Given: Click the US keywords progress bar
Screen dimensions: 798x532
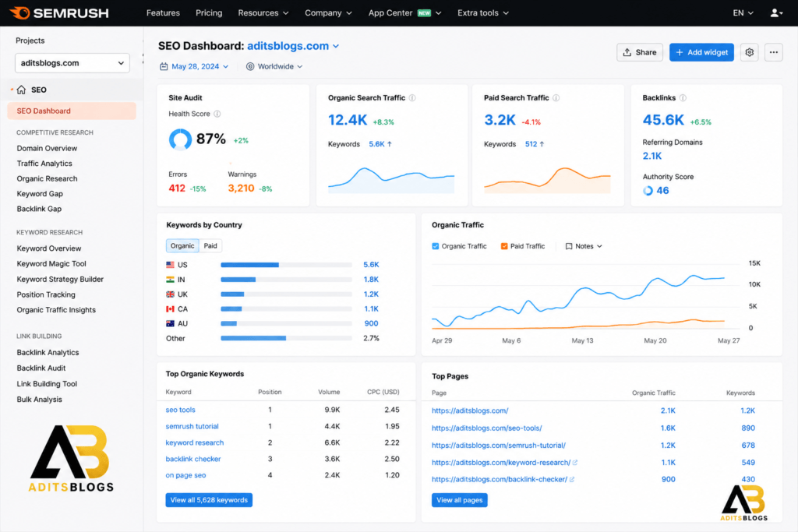Looking at the screenshot, I should 286,265.
